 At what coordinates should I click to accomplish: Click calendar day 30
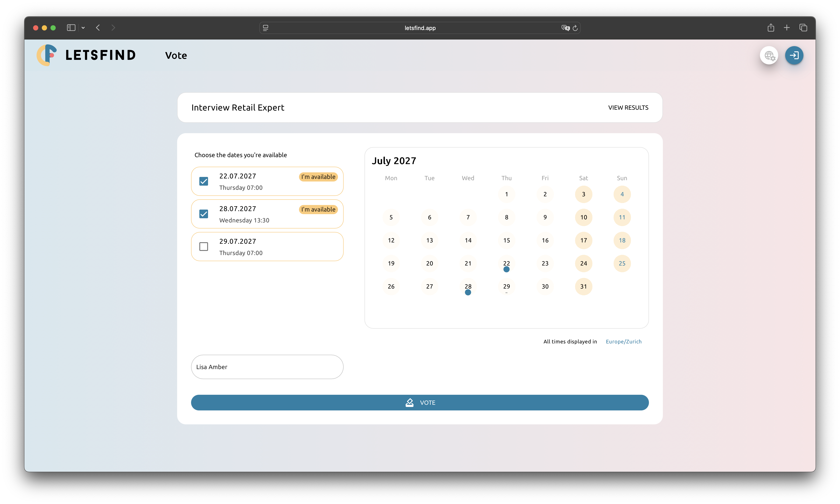coord(545,287)
